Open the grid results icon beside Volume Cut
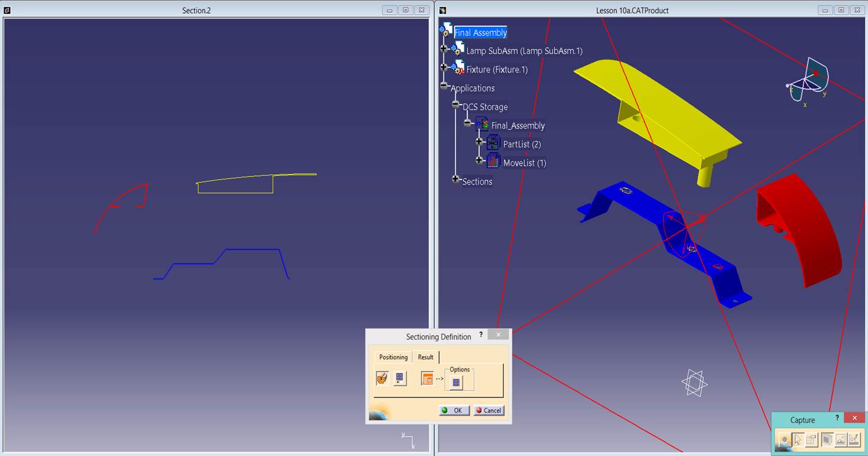This screenshot has height=456, width=868. 401,378
